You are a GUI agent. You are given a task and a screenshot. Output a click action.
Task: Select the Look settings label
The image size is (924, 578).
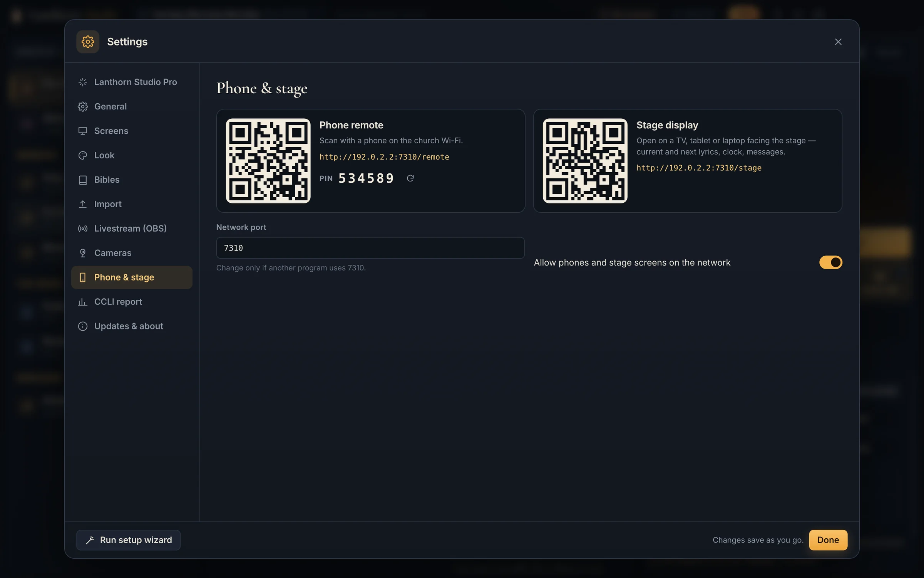click(x=104, y=155)
